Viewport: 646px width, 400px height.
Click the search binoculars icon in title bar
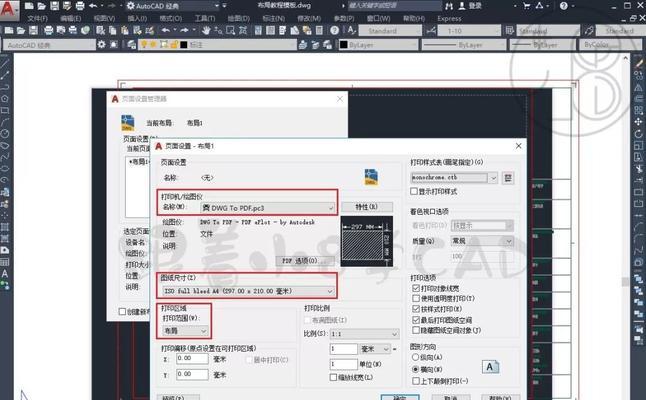click(x=449, y=6)
